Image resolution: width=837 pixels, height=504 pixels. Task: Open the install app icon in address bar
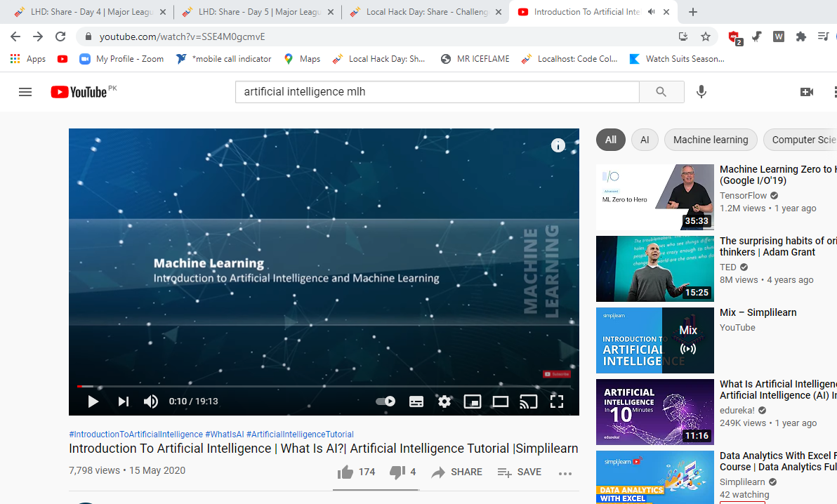coord(683,37)
